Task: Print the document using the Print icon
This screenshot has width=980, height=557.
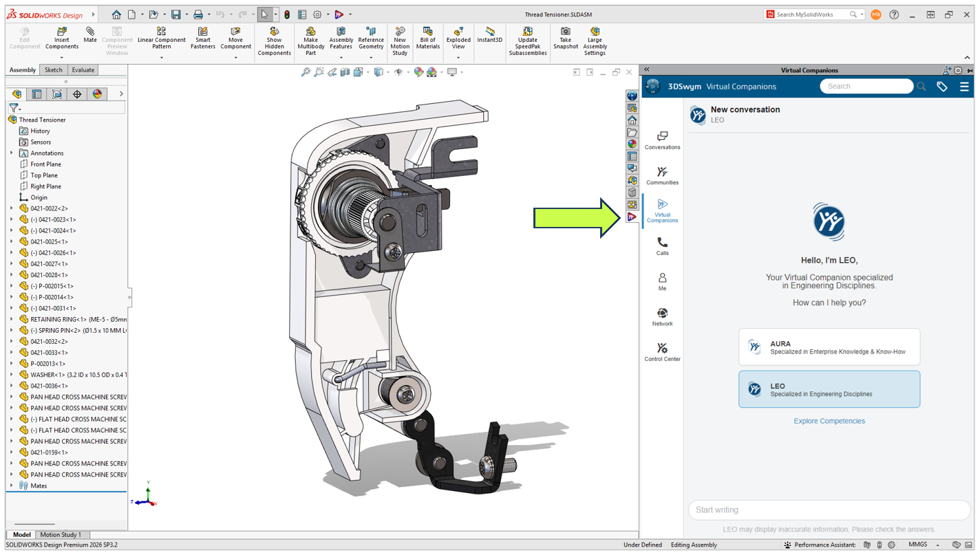Action: click(198, 14)
